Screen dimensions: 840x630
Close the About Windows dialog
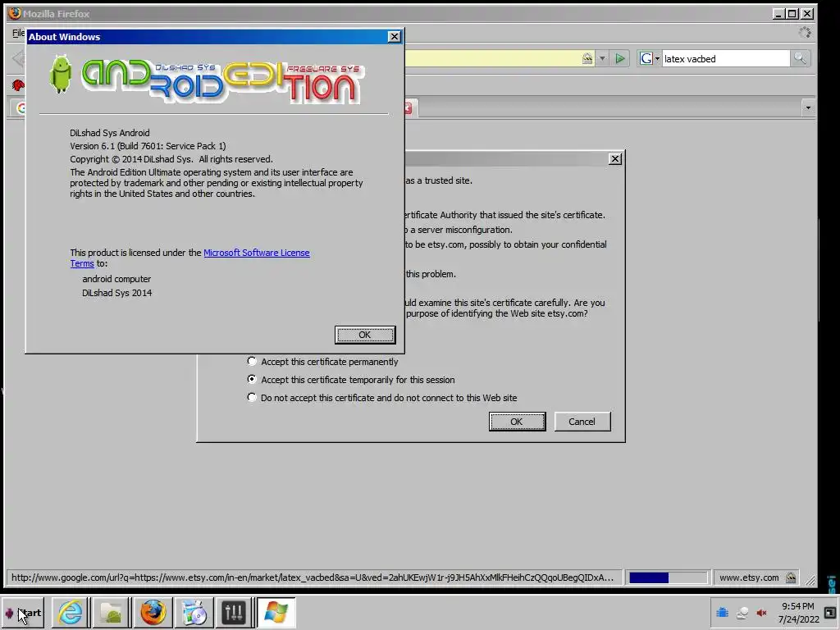pos(395,36)
